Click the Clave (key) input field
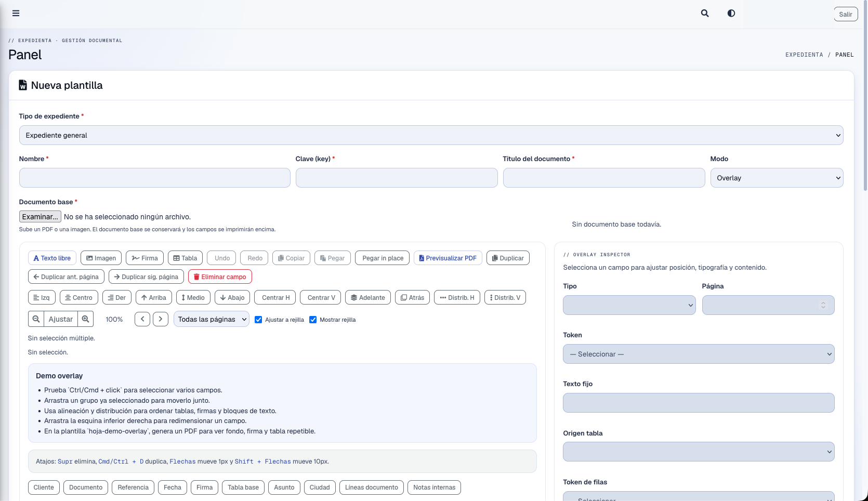868x501 pixels. [x=397, y=178]
